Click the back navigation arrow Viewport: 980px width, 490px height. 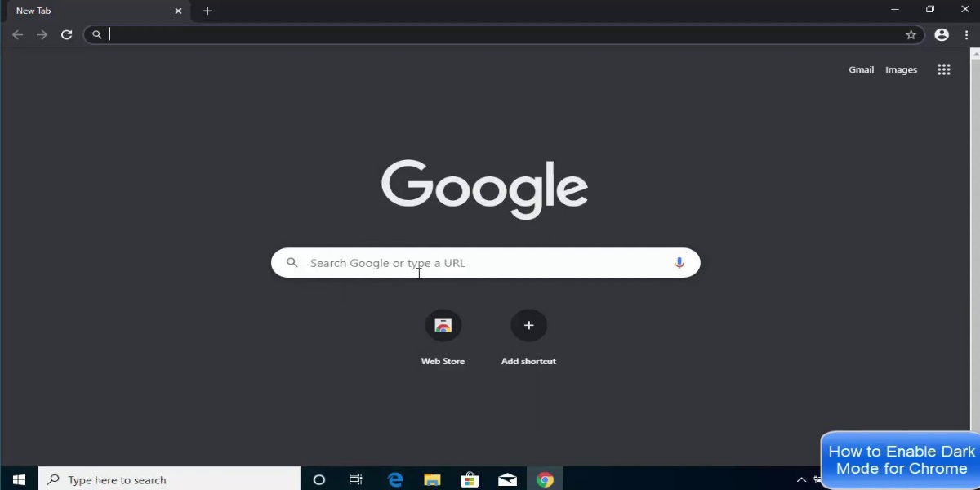(18, 34)
